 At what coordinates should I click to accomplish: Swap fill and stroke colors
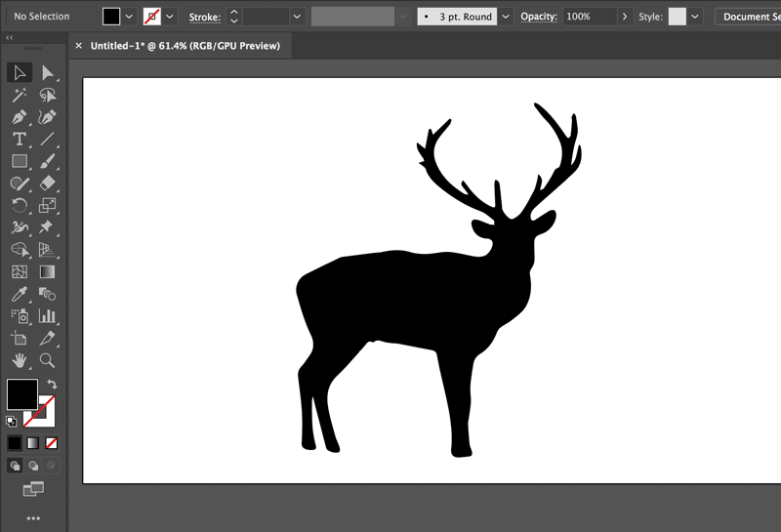pos(52,385)
